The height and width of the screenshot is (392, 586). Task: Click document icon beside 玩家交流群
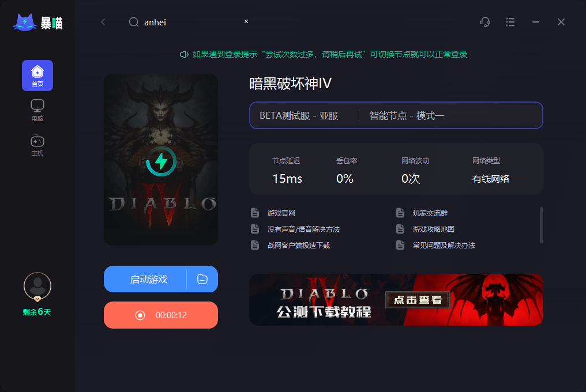click(x=400, y=213)
